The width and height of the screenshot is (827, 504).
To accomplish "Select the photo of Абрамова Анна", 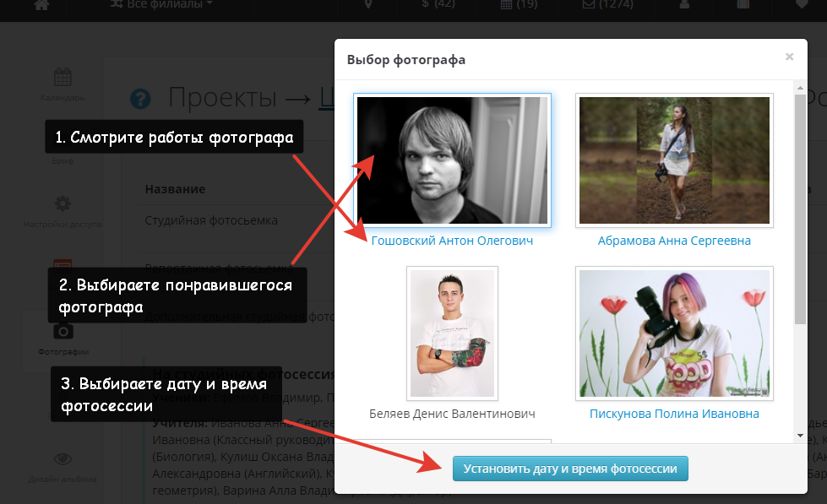I will (674, 160).
